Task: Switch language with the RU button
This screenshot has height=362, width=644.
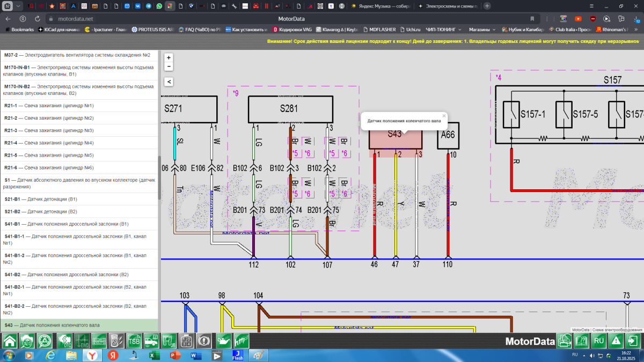Action: [598, 341]
